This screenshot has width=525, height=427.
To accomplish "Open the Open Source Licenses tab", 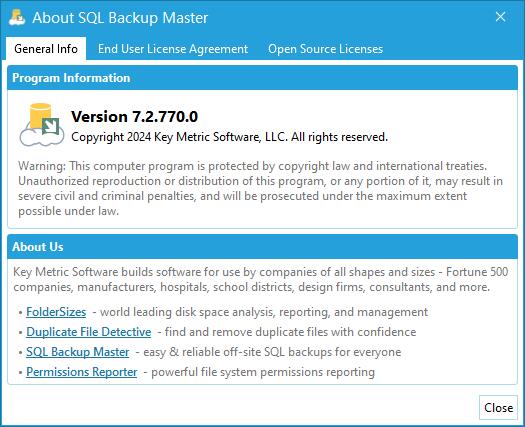I will [x=325, y=49].
